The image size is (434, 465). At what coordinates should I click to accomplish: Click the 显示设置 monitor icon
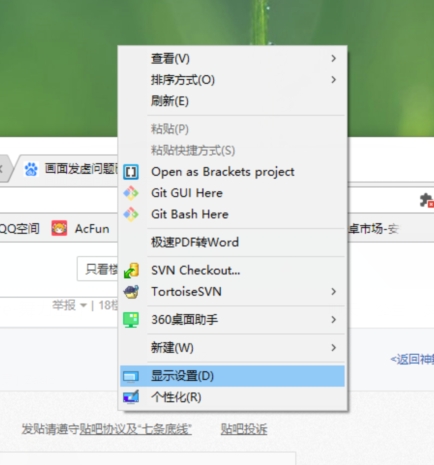click(130, 376)
